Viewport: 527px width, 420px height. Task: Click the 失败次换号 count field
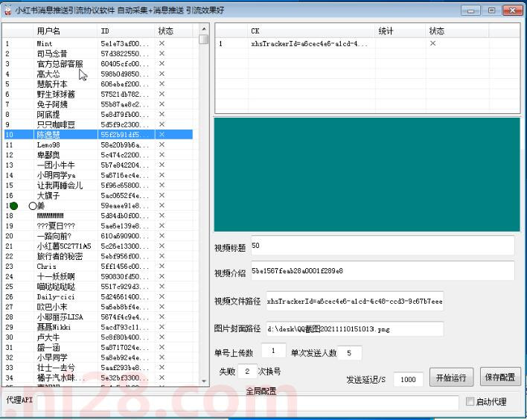click(x=247, y=372)
